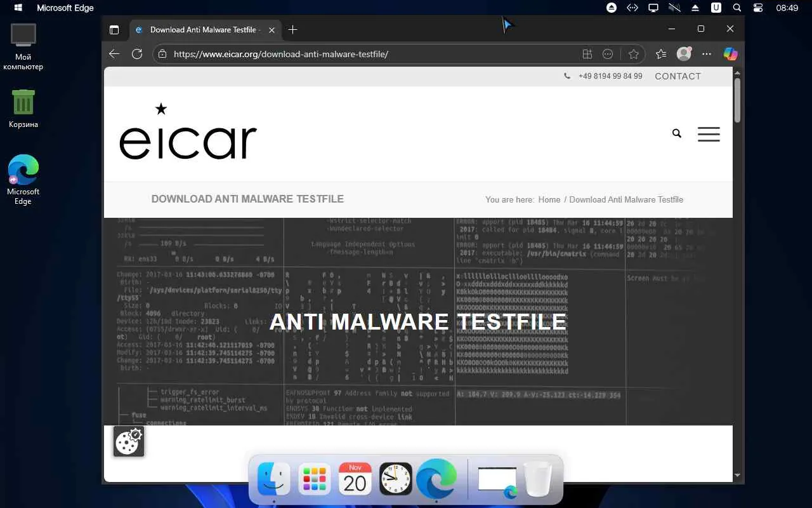Close the Edge window
The height and width of the screenshot is (508, 812).
(x=730, y=29)
